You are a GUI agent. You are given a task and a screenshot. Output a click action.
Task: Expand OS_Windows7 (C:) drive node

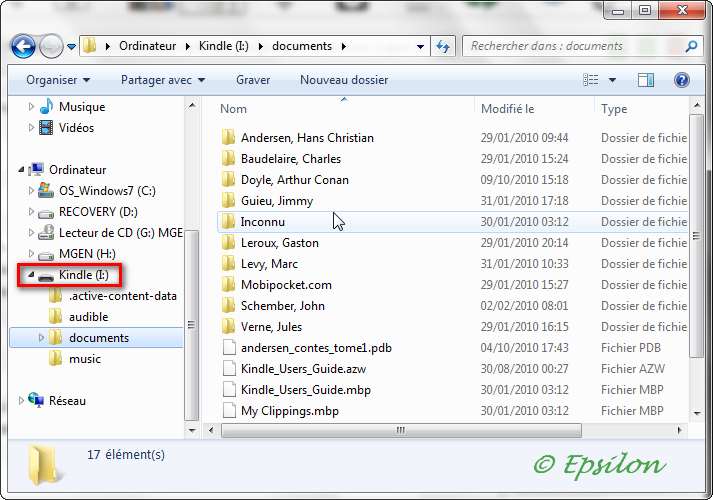31,191
